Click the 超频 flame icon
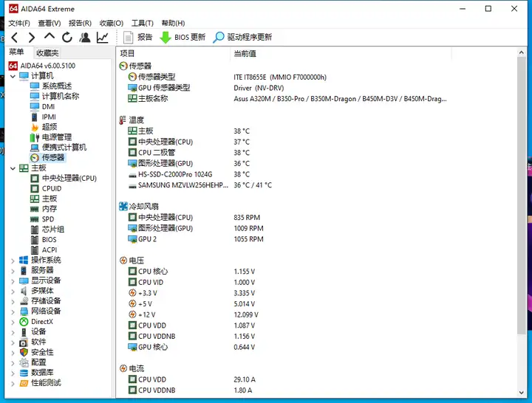 point(35,127)
